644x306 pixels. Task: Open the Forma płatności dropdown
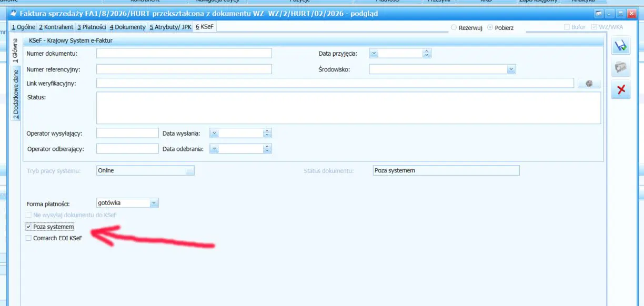(153, 203)
